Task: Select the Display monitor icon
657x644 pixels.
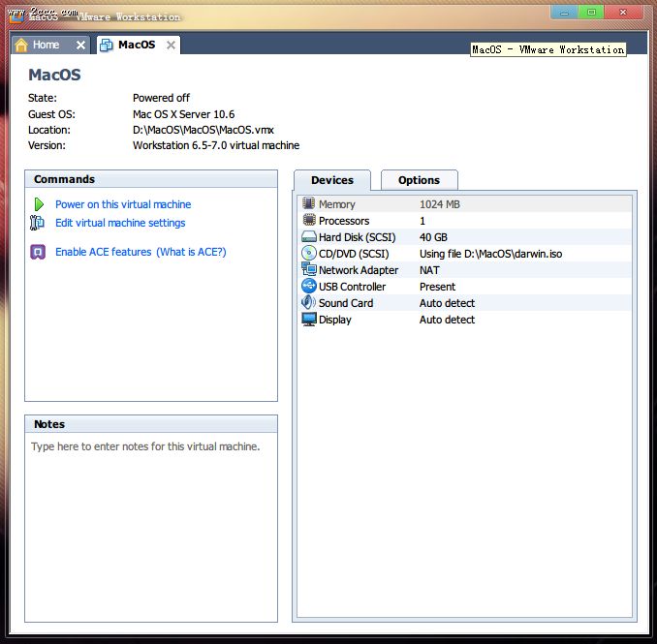Action: 309,319
